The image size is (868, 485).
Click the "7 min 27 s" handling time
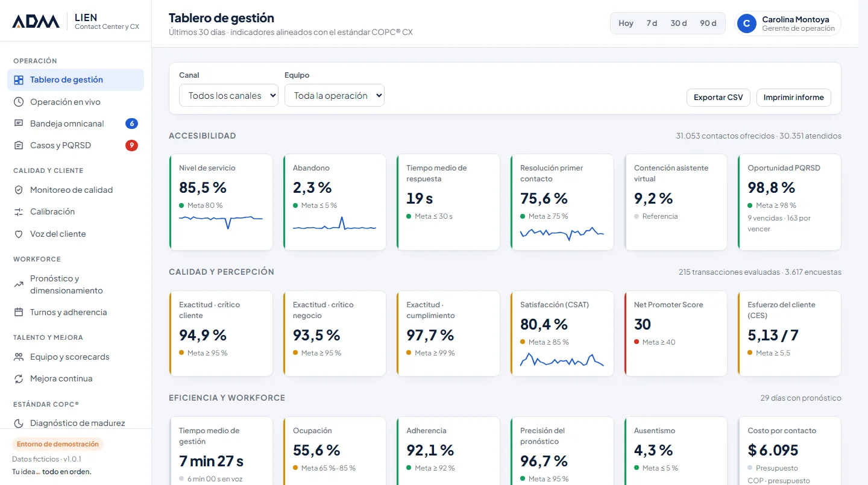tap(212, 461)
